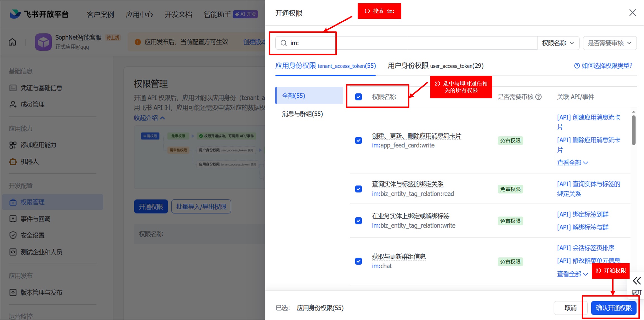Open the 是否需要审核 filter dropdown
This screenshot has height=320, width=644.
[609, 43]
